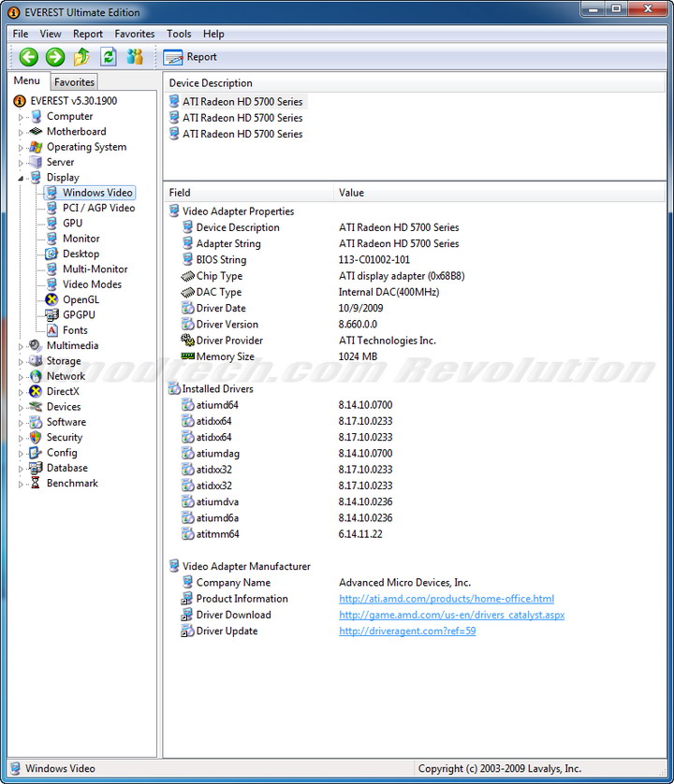Viewport: 674px width, 784px height.
Task: Open the Tools menu
Action: tap(179, 34)
